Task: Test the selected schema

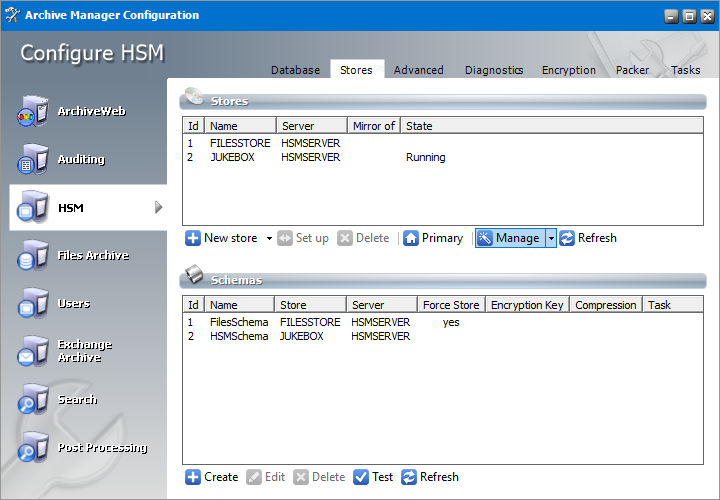Action: pyautogui.click(x=373, y=477)
